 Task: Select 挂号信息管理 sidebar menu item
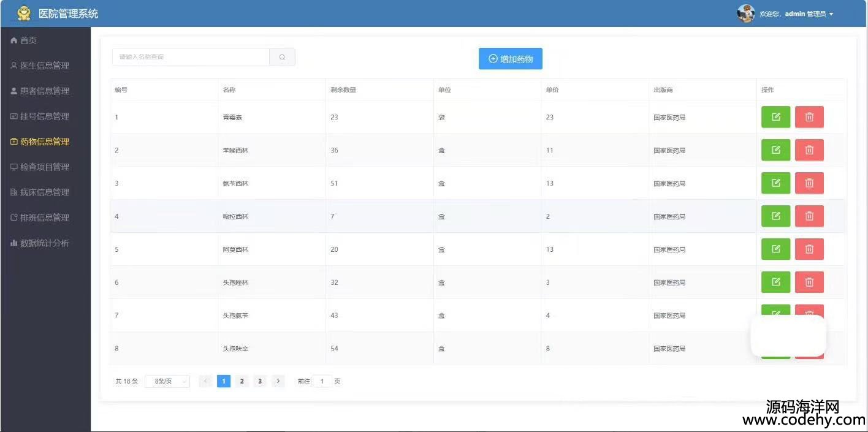[45, 116]
